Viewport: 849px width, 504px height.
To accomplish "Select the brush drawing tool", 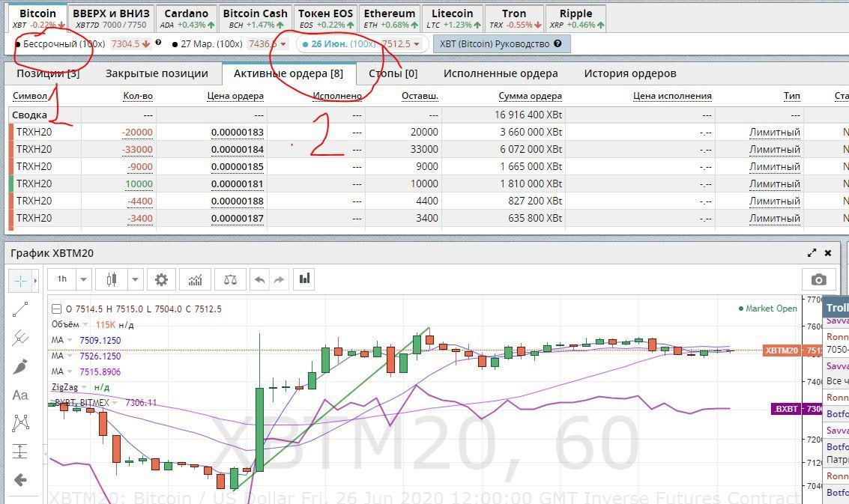I will point(20,366).
